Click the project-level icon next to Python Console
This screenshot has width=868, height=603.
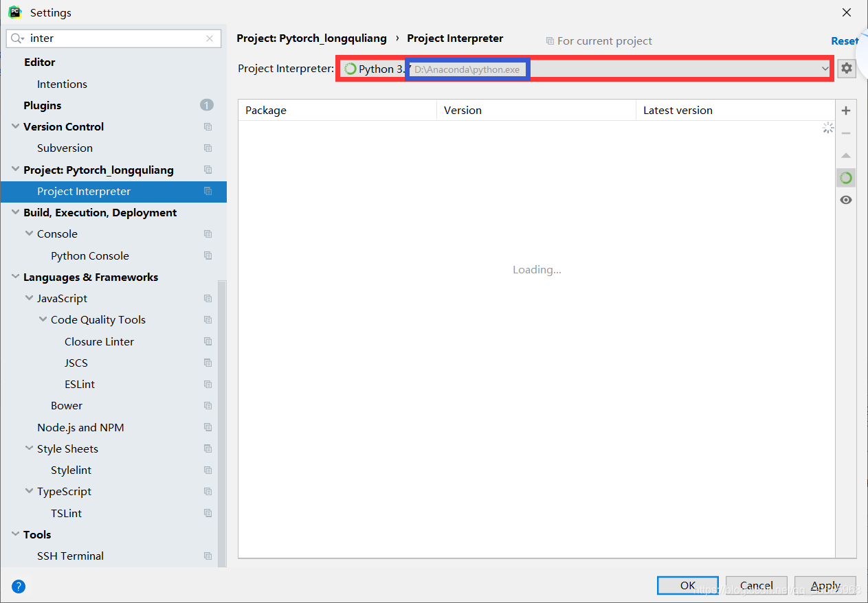point(208,255)
